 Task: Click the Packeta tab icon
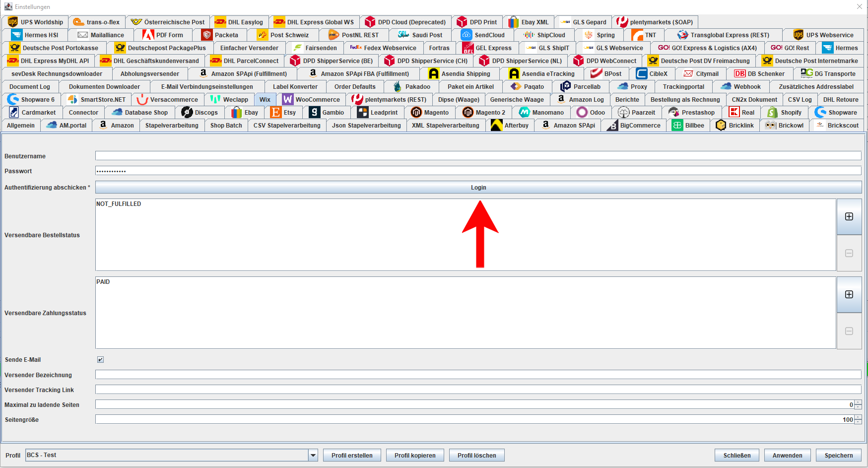click(207, 35)
